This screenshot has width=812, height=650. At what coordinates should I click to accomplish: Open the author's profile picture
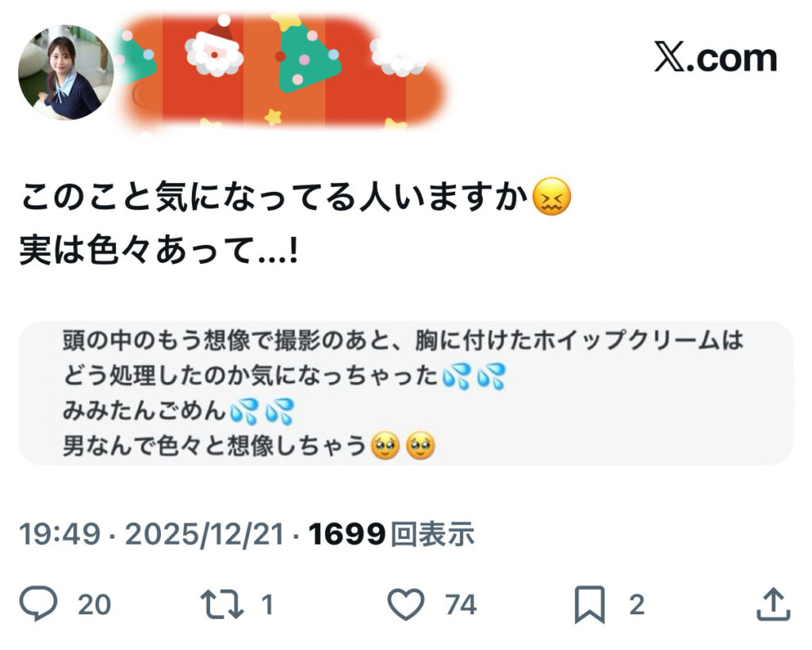pyautogui.click(x=66, y=72)
